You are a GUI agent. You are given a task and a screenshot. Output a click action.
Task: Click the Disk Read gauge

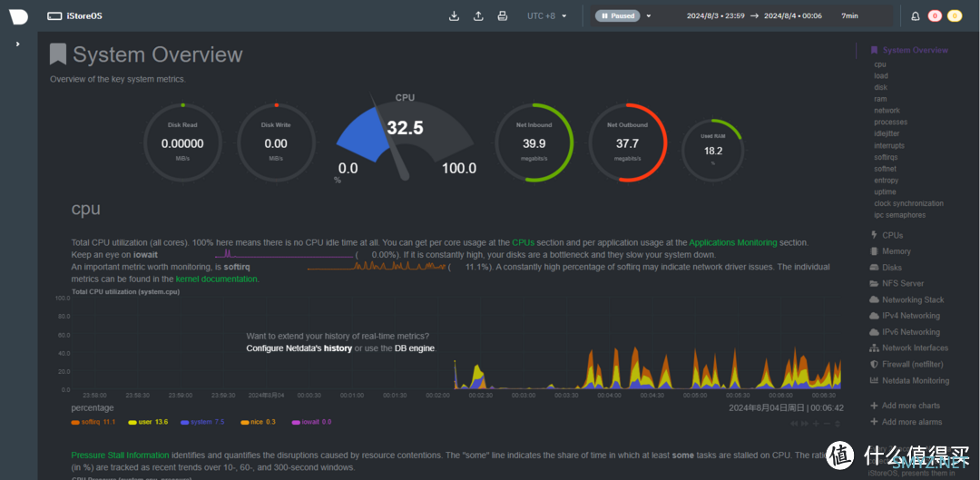[x=182, y=143]
